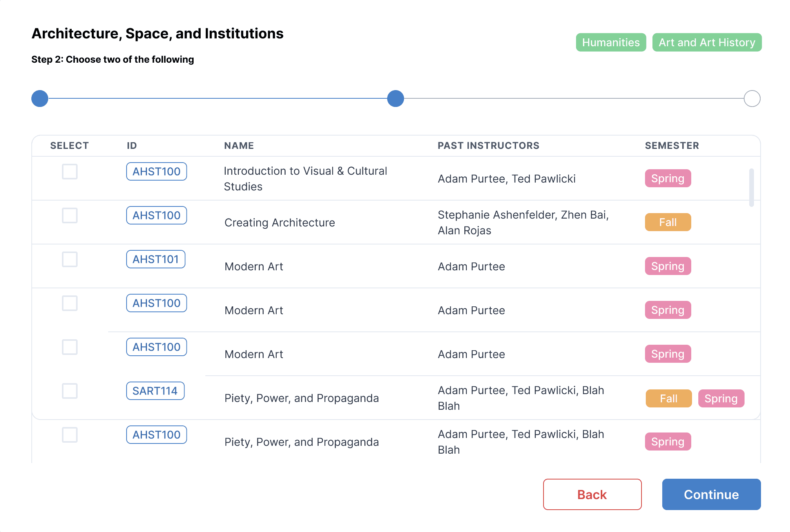790x532 pixels.
Task: Jump to the first progress step circle
Action: coord(40,98)
